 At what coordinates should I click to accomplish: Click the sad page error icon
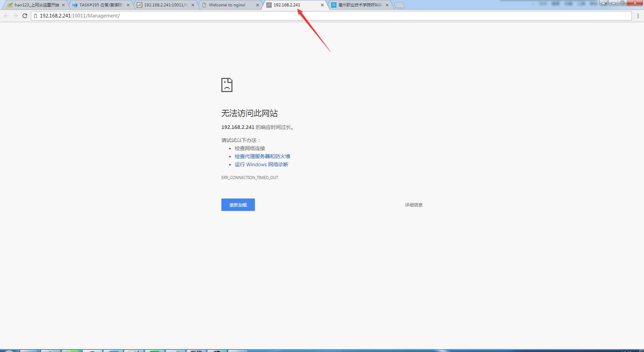(227, 85)
